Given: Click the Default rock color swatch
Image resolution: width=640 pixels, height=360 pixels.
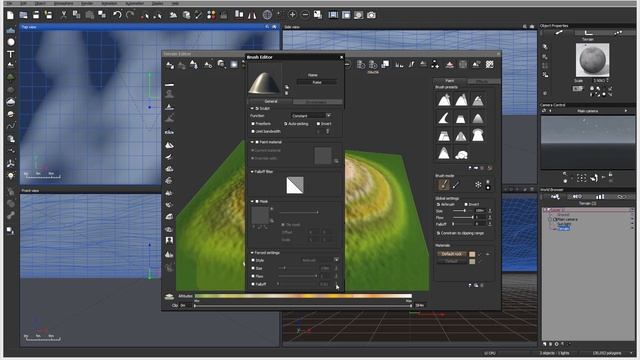Looking at the screenshot, I should point(472,254).
